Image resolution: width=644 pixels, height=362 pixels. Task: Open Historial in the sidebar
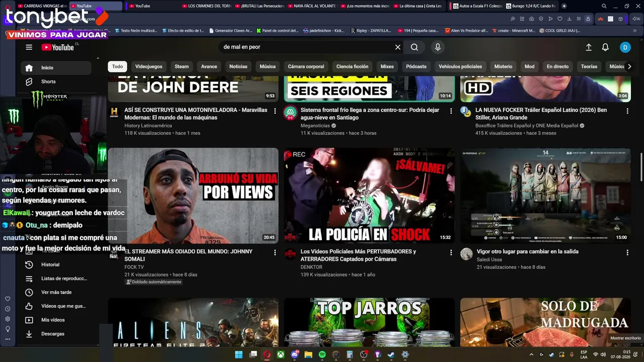56,264
